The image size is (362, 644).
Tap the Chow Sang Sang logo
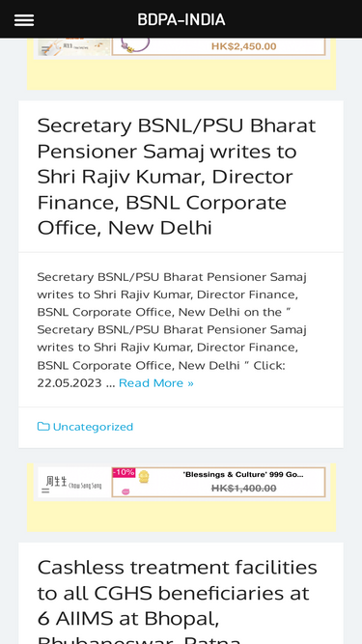click(74, 482)
